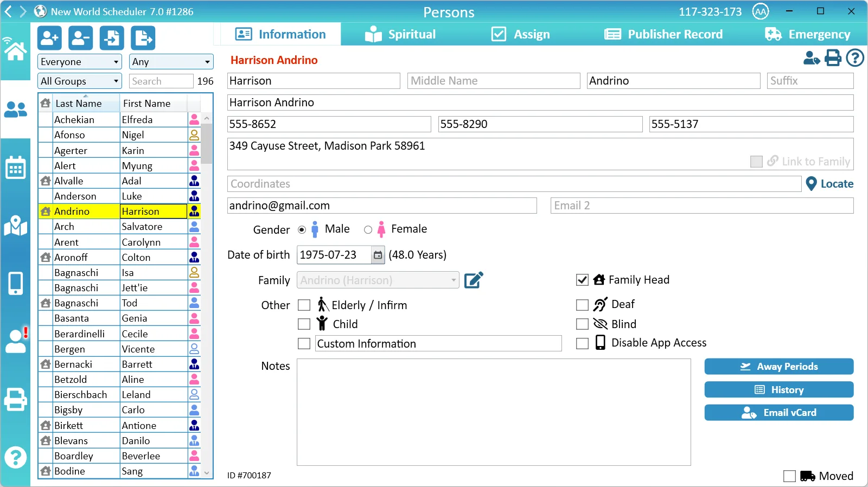This screenshot has height=487, width=868.
Task: Uncheck the Family Head checkbox
Action: tap(582, 280)
